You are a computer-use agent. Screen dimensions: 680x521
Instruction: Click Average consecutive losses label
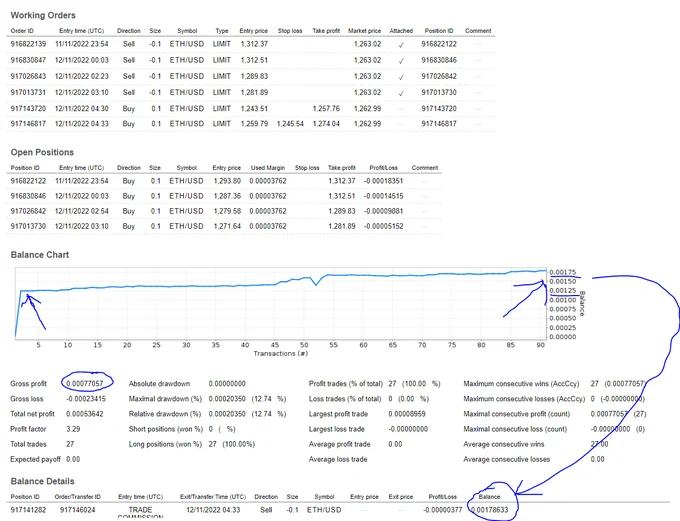[x=507, y=459]
